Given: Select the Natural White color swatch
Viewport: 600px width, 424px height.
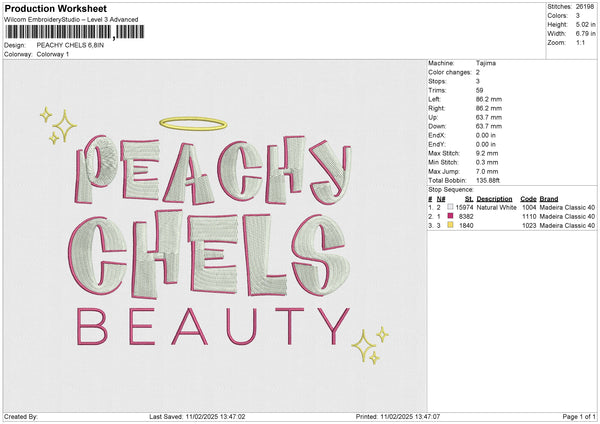Looking at the screenshot, I should [452, 206].
